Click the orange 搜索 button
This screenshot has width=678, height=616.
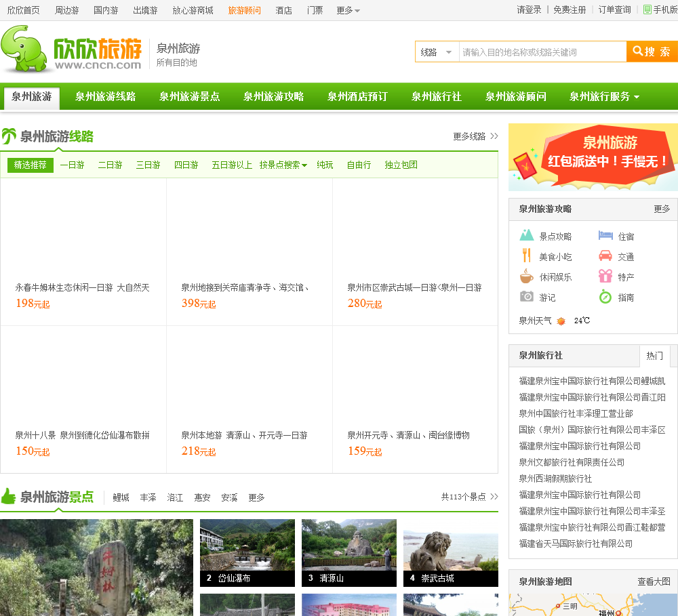(x=652, y=52)
